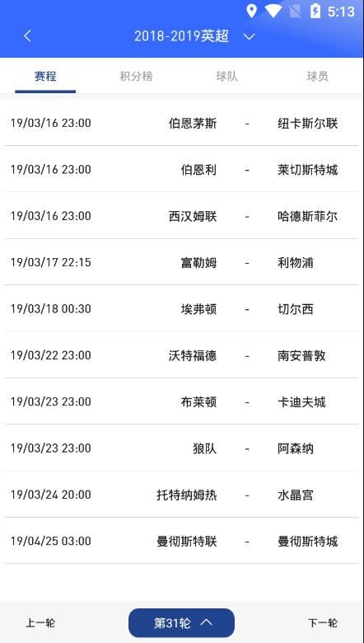Viewport: 364px width, 643px height.
Task: Tap the battery charging icon
Action: coord(315,12)
